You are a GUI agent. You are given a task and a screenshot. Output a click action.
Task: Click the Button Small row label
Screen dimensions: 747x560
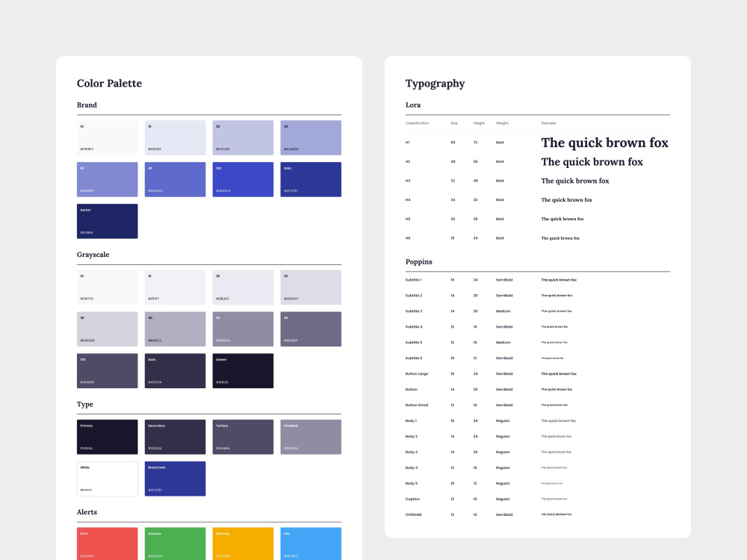417,405
